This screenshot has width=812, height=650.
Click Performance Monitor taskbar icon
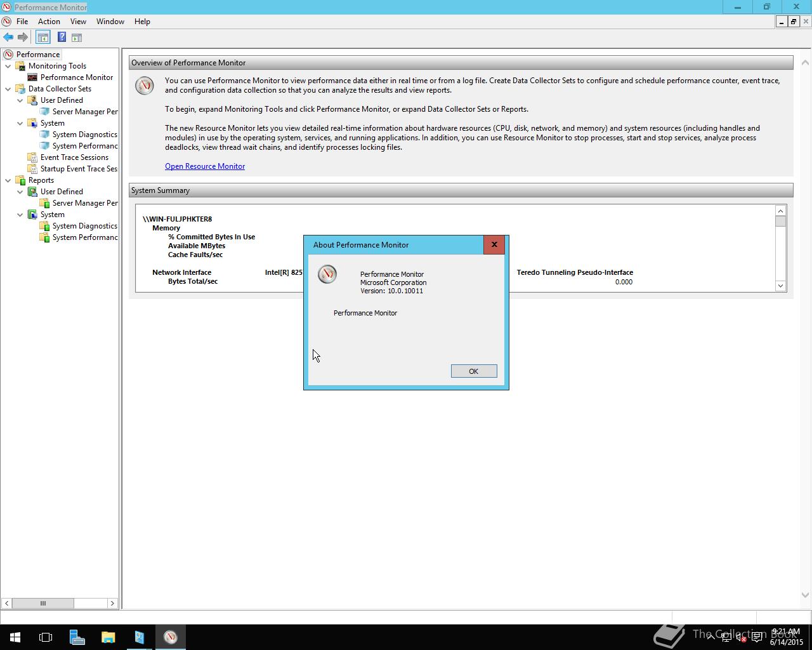pos(170,637)
